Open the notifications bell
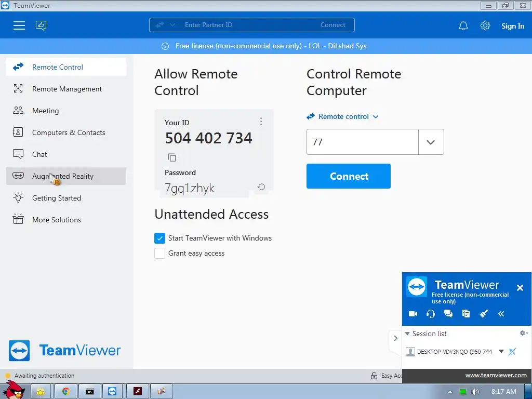Screen dimensions: 532x399 (463, 26)
